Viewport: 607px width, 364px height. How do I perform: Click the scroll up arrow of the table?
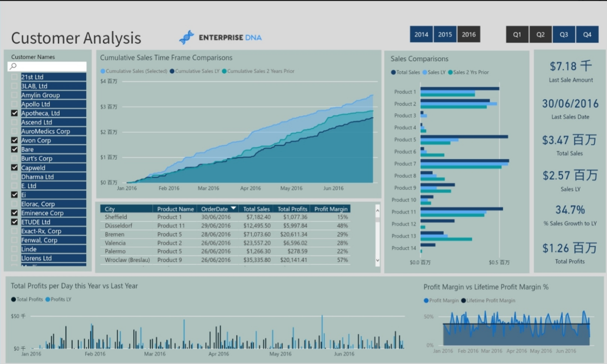(377, 210)
